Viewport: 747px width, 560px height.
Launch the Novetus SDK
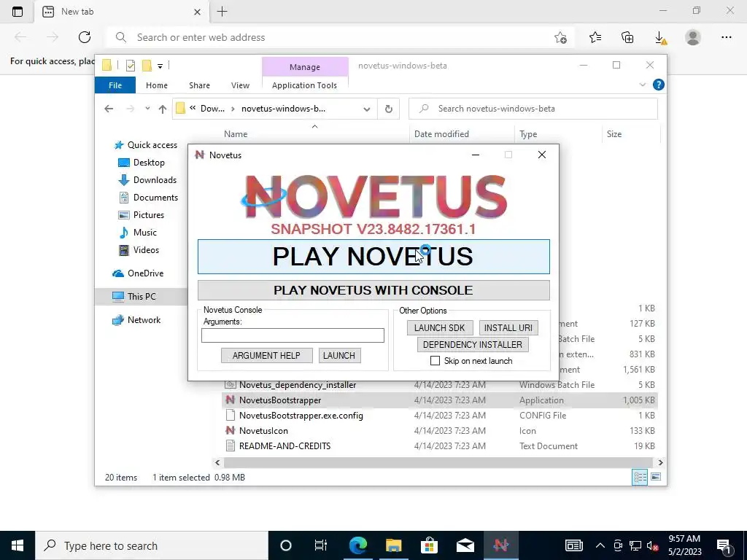pyautogui.click(x=440, y=327)
